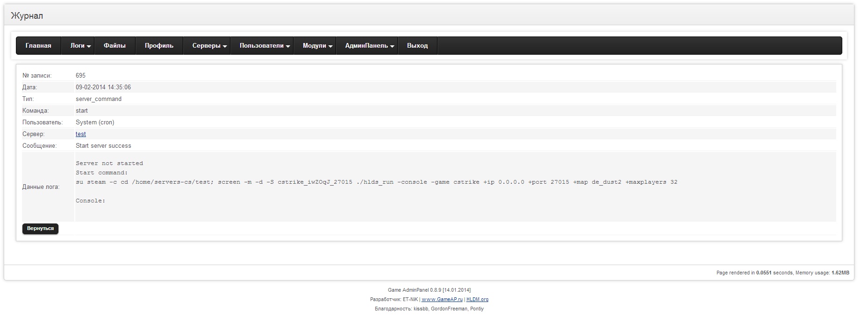Open the Профиль page
The width and height of the screenshot is (868, 331).
[x=159, y=46]
